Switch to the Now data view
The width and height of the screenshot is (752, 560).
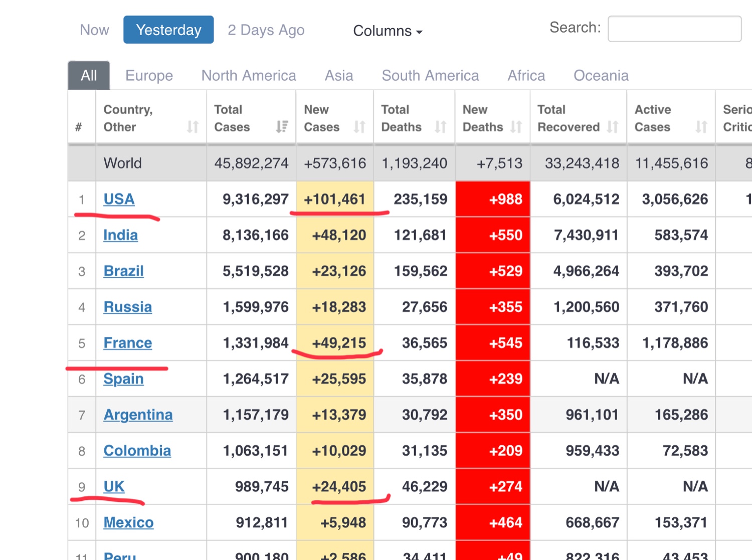(94, 30)
